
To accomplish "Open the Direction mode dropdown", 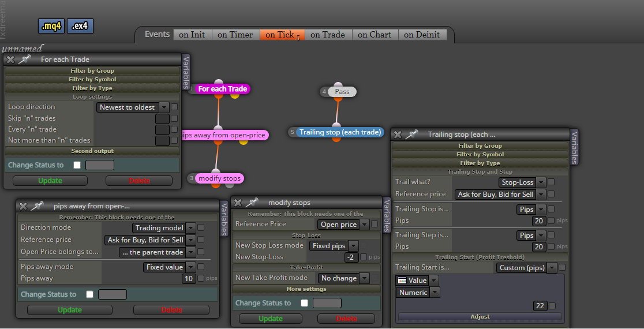I will point(164,227).
